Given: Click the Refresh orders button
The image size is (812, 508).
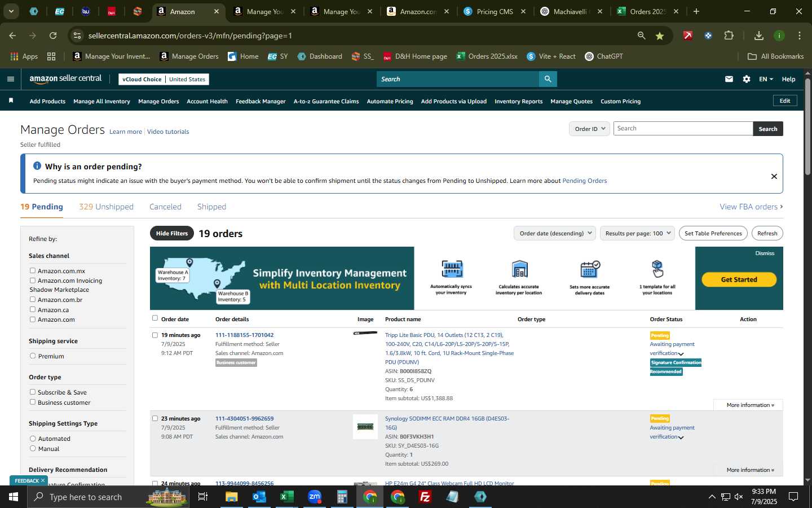Looking at the screenshot, I should click(x=767, y=233).
